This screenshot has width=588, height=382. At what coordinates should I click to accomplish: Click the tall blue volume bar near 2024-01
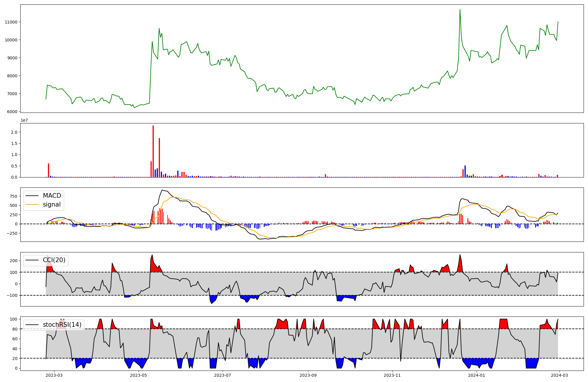tap(465, 171)
